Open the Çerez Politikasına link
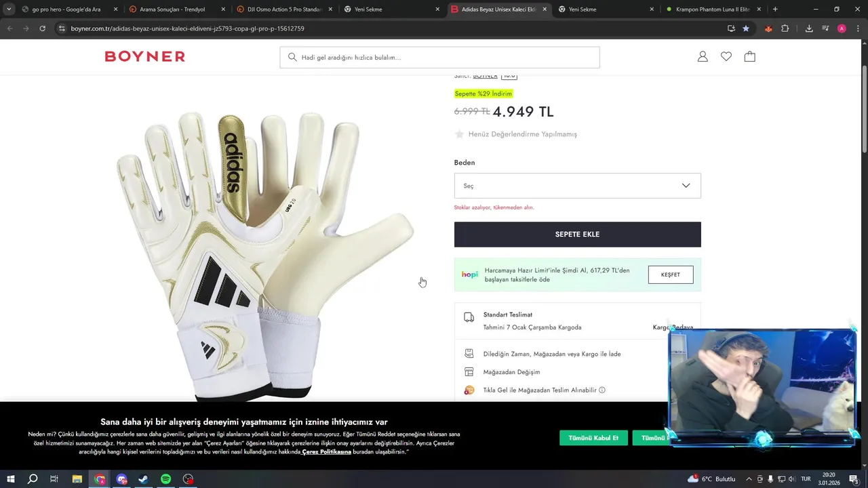 327,452
